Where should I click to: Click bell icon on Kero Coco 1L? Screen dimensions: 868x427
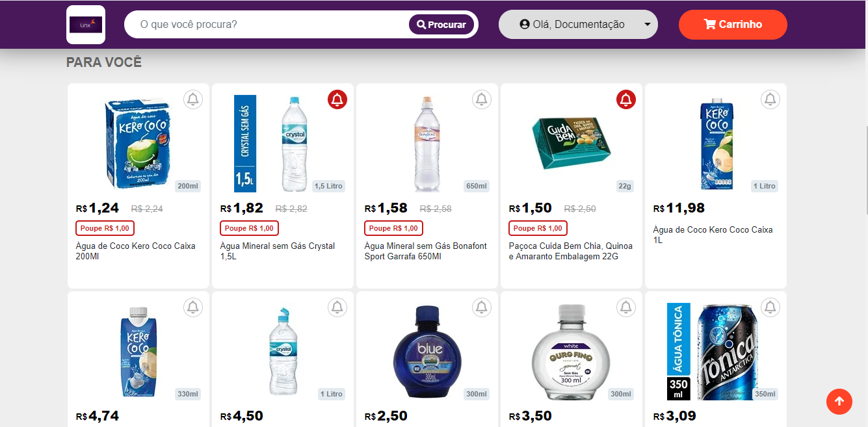pyautogui.click(x=770, y=99)
